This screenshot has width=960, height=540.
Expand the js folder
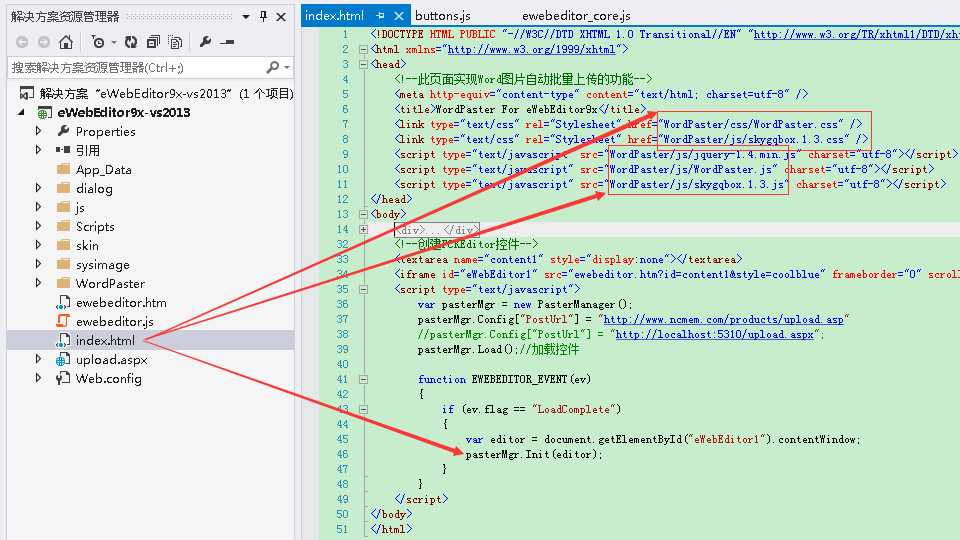click(39, 208)
